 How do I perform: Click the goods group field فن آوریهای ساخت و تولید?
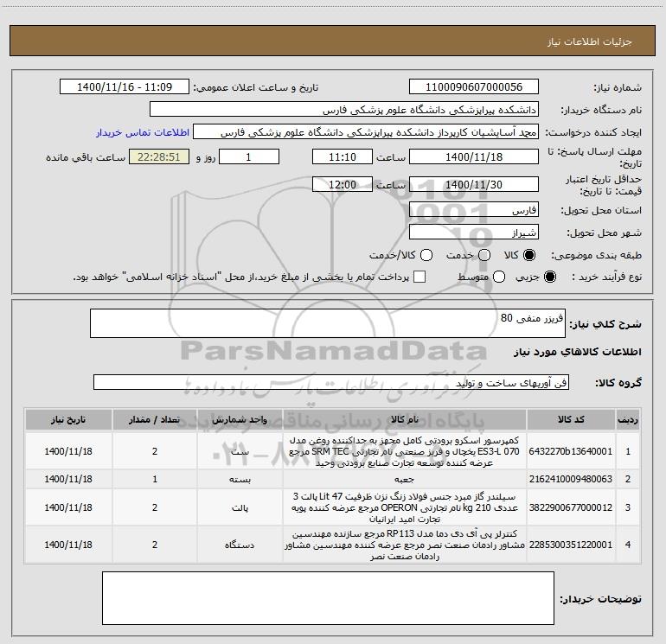(331, 382)
